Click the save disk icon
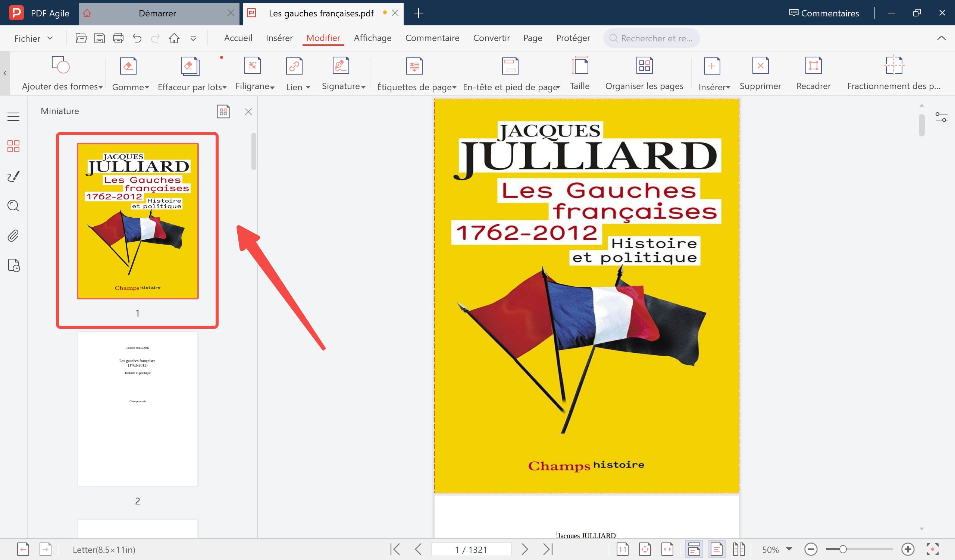 [100, 38]
